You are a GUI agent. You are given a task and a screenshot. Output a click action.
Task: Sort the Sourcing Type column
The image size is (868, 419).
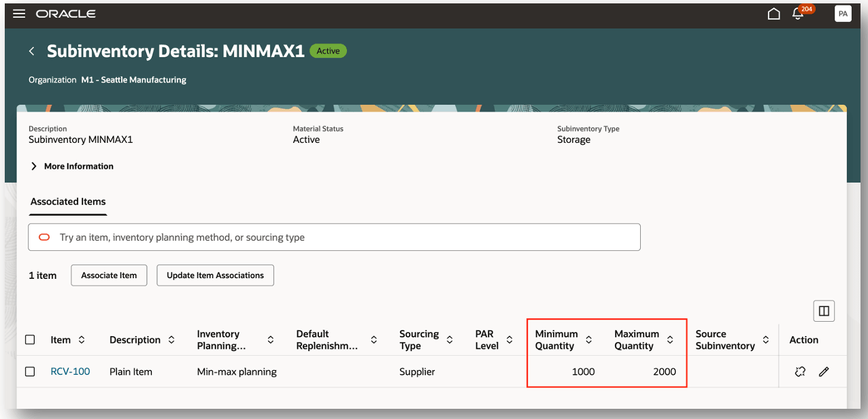(x=449, y=339)
